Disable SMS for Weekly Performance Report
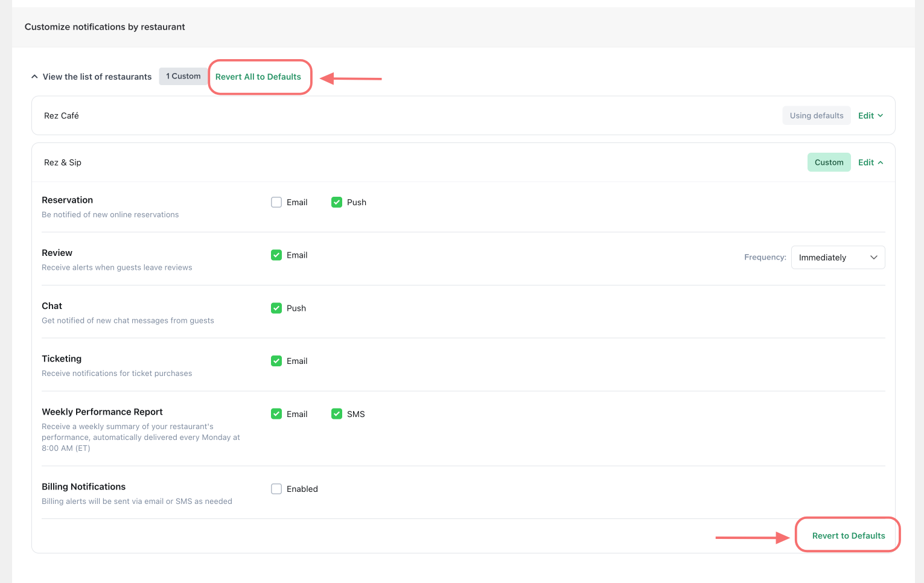The image size is (924, 583). coord(337,414)
